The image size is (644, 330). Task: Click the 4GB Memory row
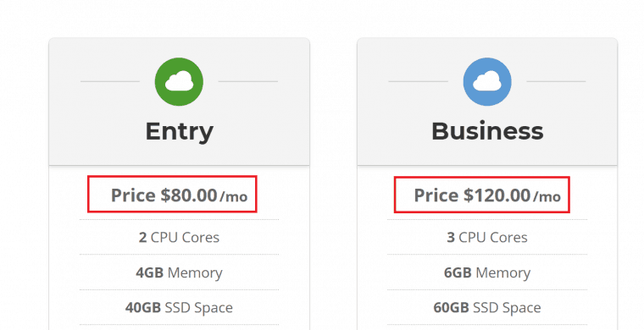tap(179, 272)
